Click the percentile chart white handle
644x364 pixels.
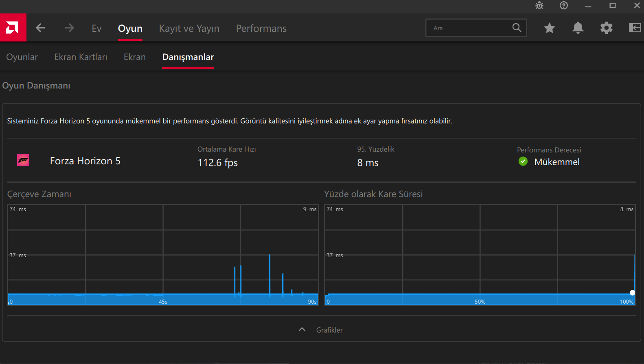click(632, 293)
